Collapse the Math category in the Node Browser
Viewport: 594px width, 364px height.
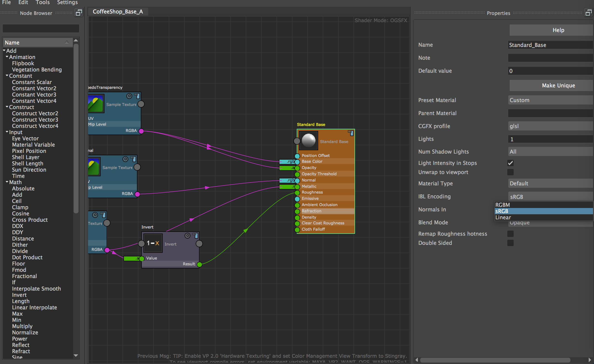pyautogui.click(x=6, y=182)
